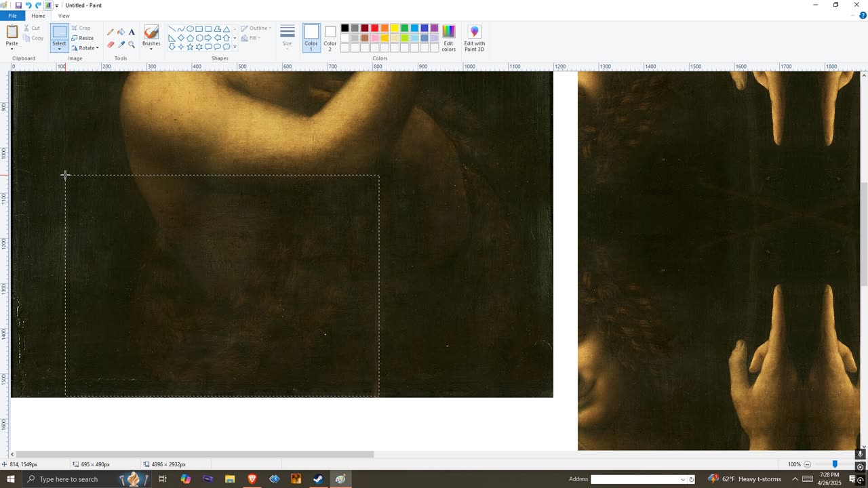Image resolution: width=868 pixels, height=488 pixels.
Task: Select the Pencil tool
Action: pyautogui.click(x=111, y=32)
